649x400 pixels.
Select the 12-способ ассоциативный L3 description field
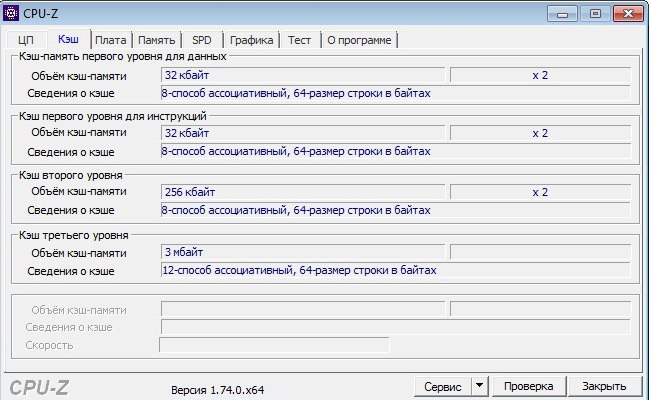(395, 270)
